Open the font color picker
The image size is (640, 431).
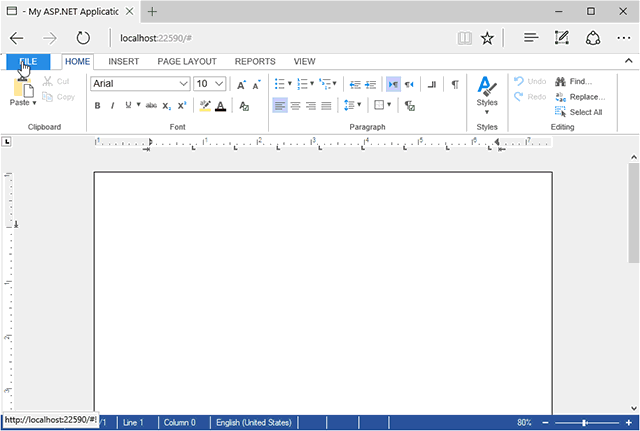point(220,106)
